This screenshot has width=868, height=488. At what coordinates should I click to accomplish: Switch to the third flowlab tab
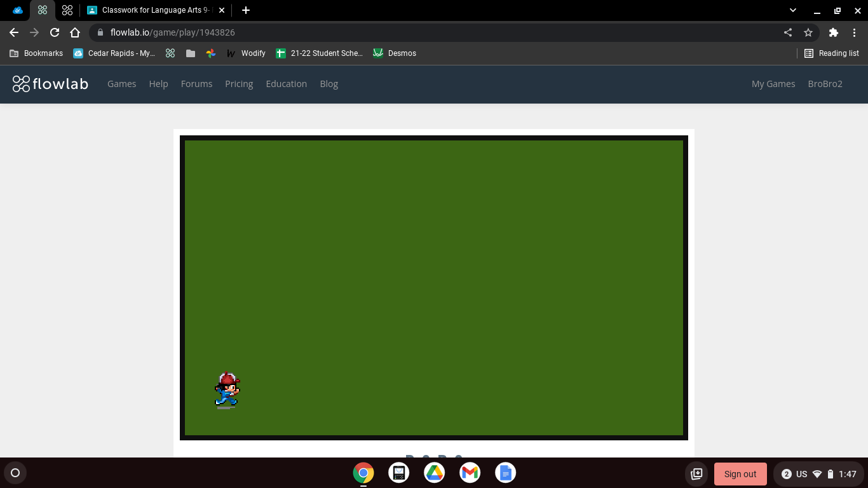[67, 10]
